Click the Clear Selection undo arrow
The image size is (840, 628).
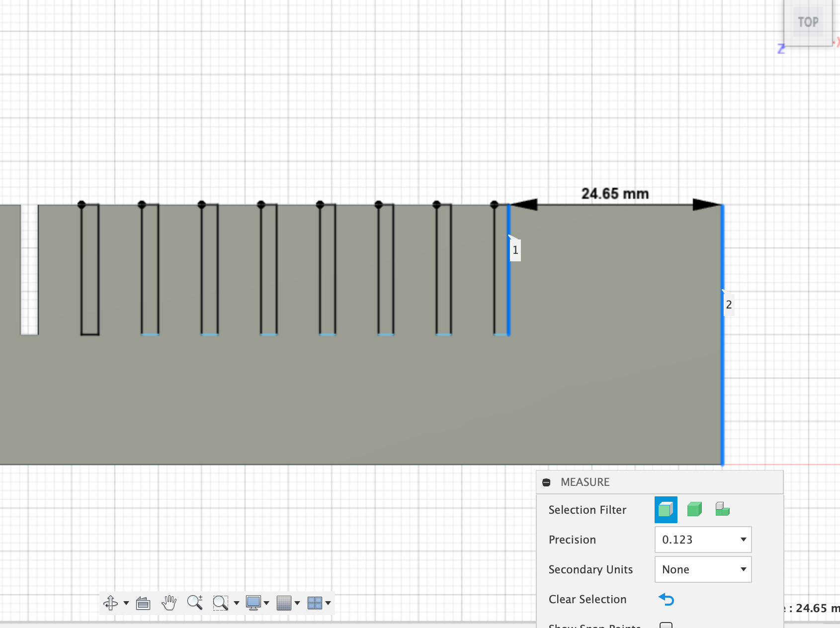[x=666, y=599]
